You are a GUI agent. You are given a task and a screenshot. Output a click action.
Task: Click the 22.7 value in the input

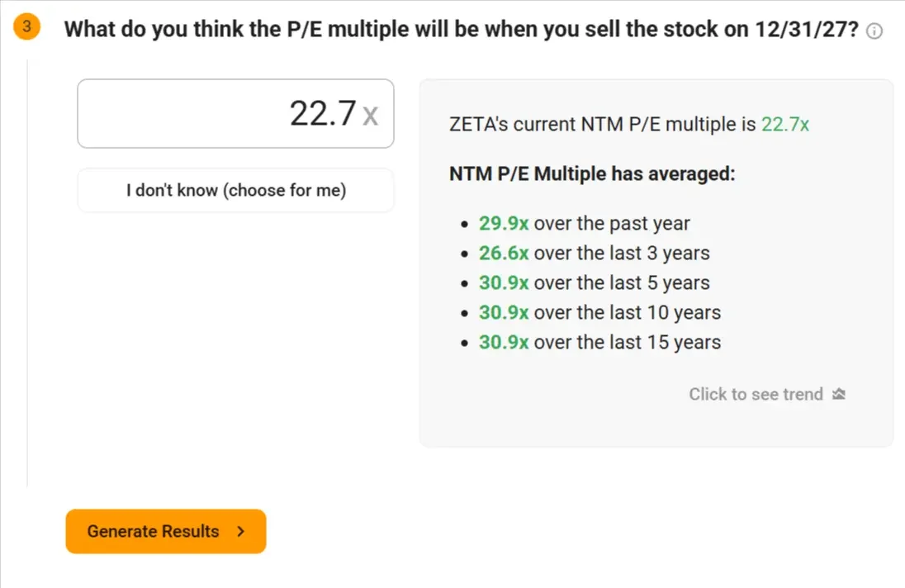click(323, 113)
